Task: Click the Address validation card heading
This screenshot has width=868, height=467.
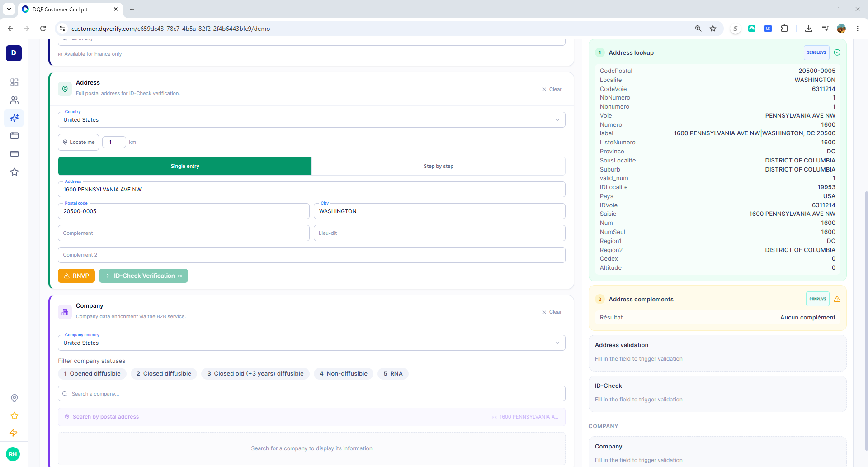Action: point(622,345)
